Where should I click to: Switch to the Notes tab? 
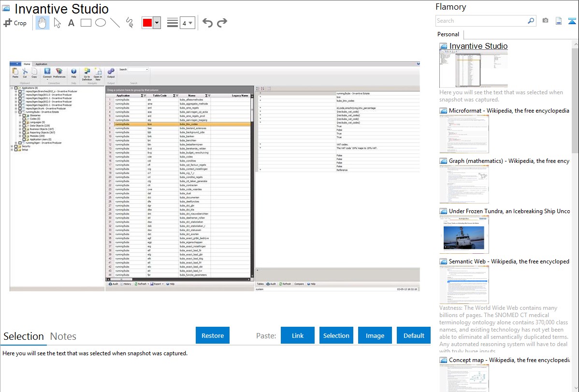click(x=63, y=336)
